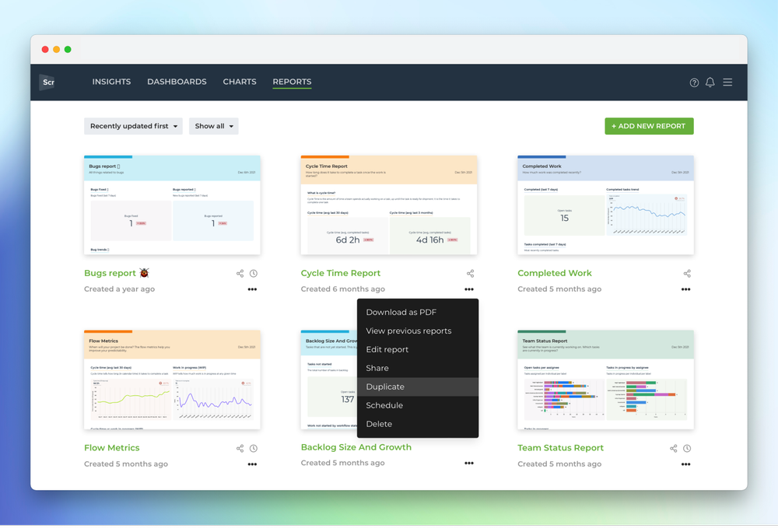The height and width of the screenshot is (532, 778).
Task: Click the green macOS zoom window button
Action: pyautogui.click(x=68, y=50)
